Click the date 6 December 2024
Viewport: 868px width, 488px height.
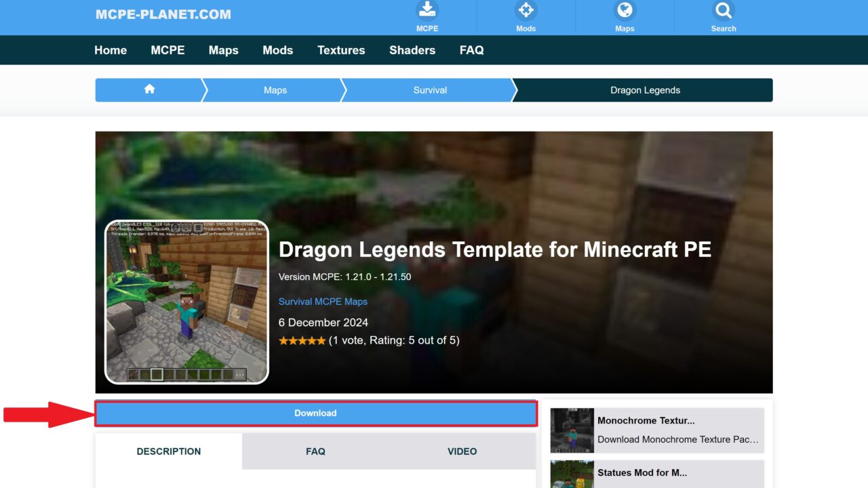[323, 323]
